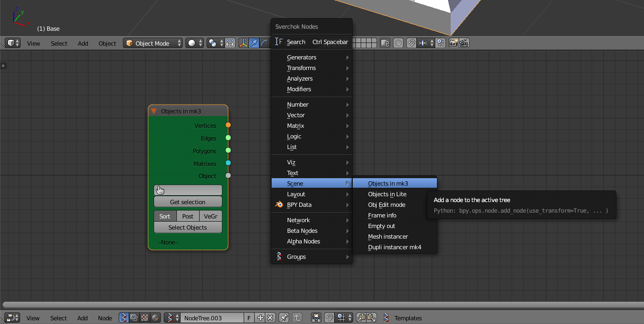644x324 pixels.
Task: Click the OpenGL render animation clapper icon
Action: pyautogui.click(x=464, y=43)
